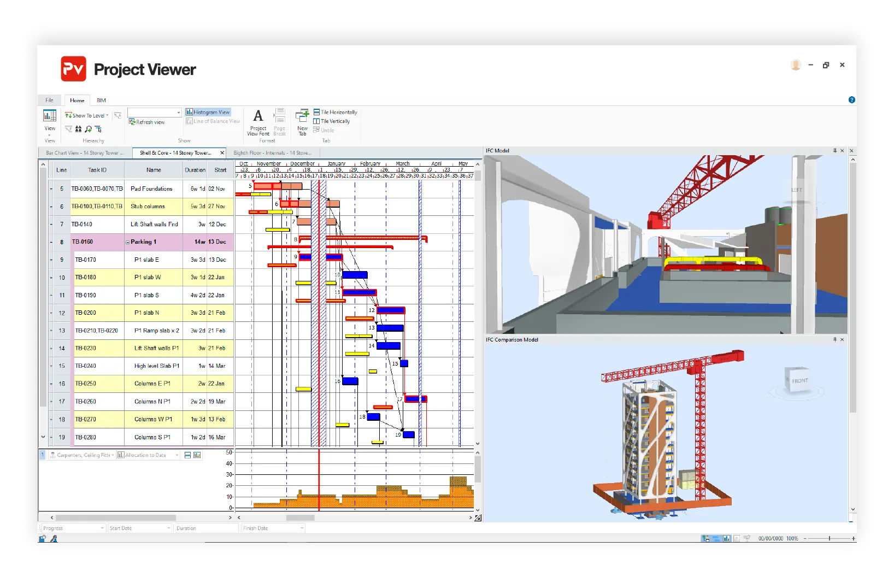894x588 pixels.
Task: Open the View dropdown in the ribbon
Action: coord(50,122)
